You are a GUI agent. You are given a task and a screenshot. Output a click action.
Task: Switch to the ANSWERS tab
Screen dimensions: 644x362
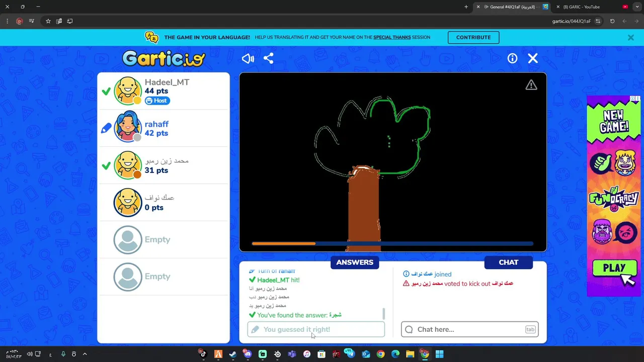click(355, 262)
